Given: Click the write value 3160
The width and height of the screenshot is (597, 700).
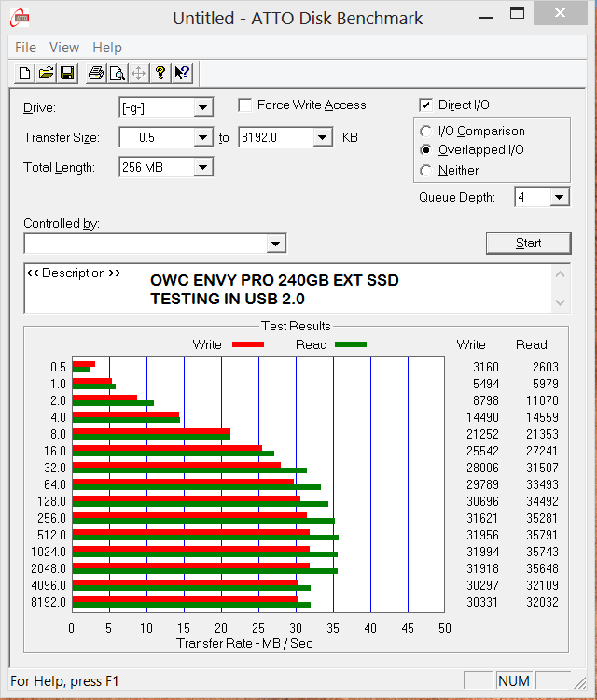Looking at the screenshot, I should coord(485,367).
